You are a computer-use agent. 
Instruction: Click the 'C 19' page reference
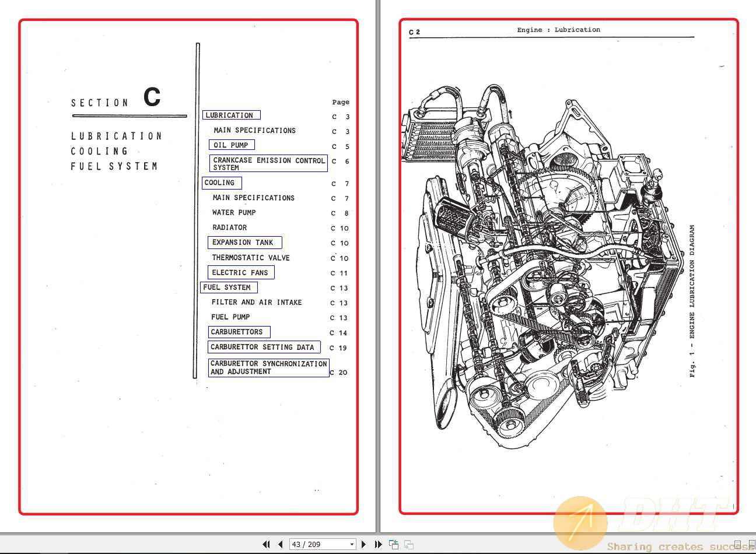click(x=338, y=348)
